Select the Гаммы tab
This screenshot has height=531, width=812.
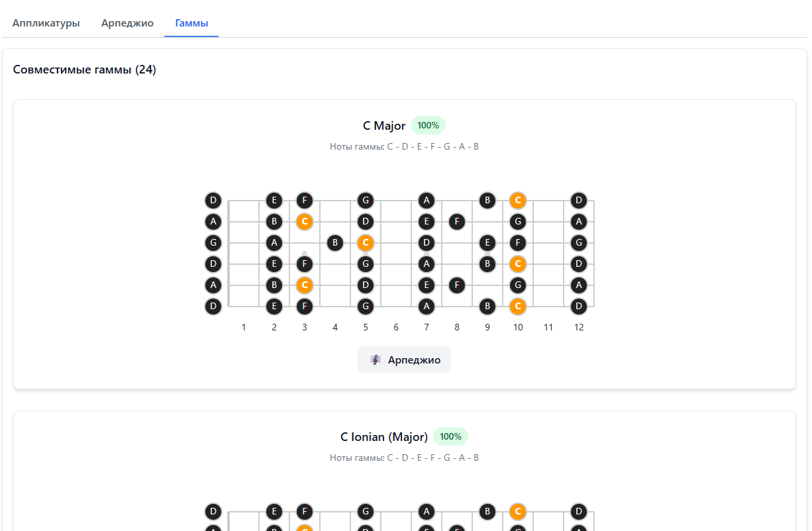pos(191,23)
